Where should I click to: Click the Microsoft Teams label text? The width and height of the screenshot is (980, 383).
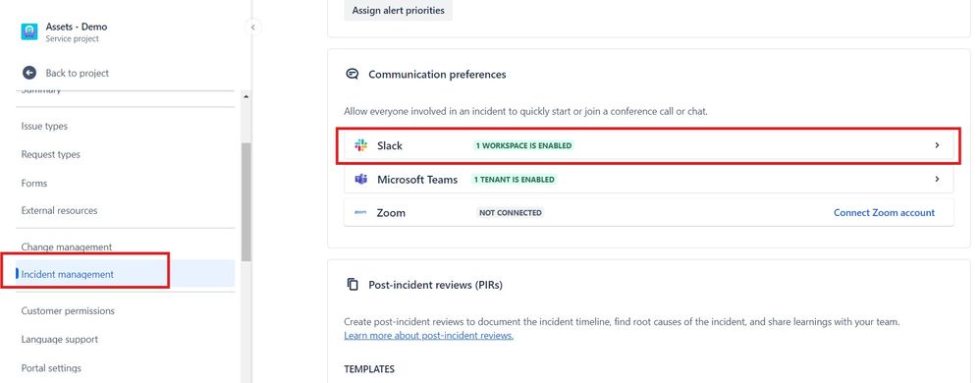417,180
